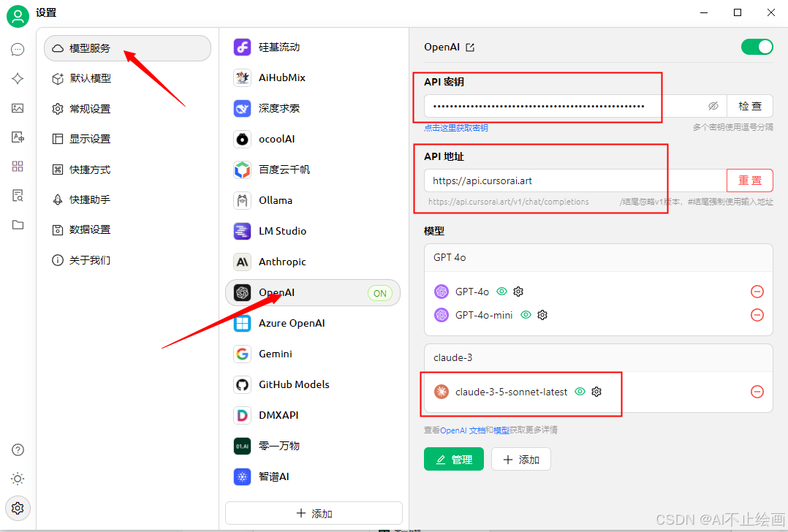Open settings gear for claude-3-5-sonnet-latest

click(596, 392)
